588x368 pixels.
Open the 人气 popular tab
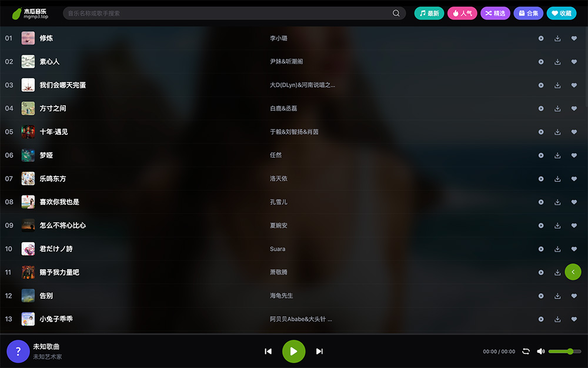tap(462, 13)
